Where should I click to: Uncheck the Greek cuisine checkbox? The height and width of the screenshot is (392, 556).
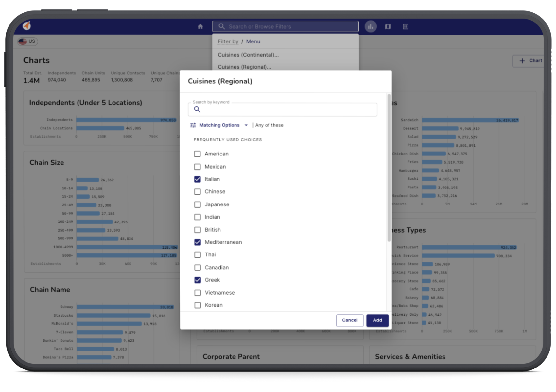tap(197, 280)
